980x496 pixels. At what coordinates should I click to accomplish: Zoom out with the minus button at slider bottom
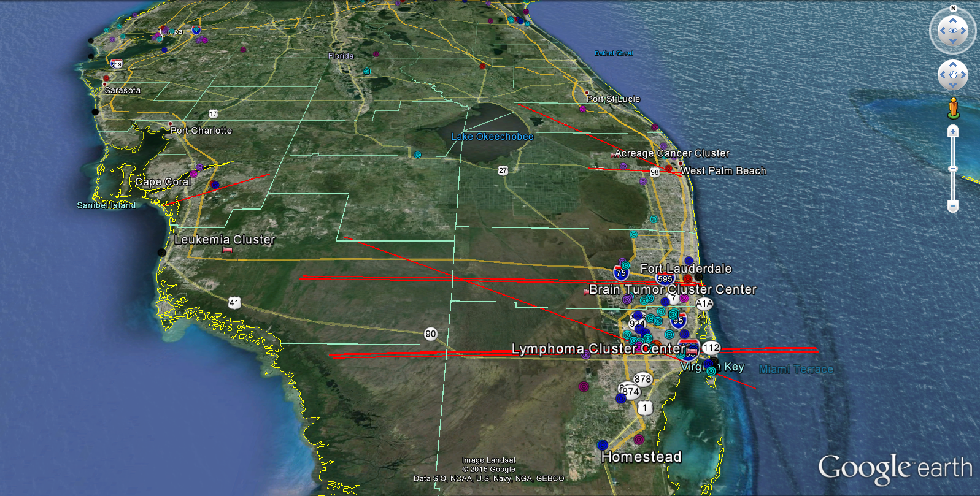953,206
